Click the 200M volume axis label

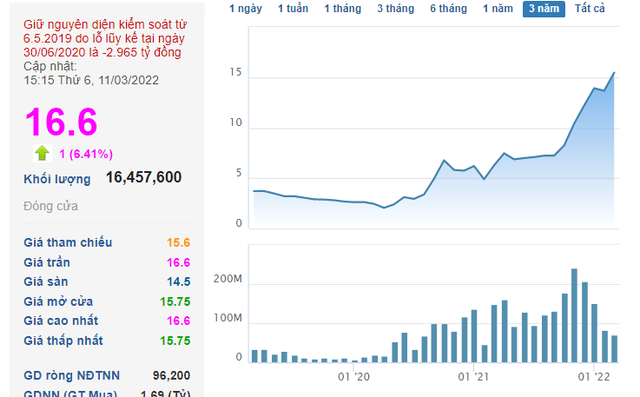point(228,279)
